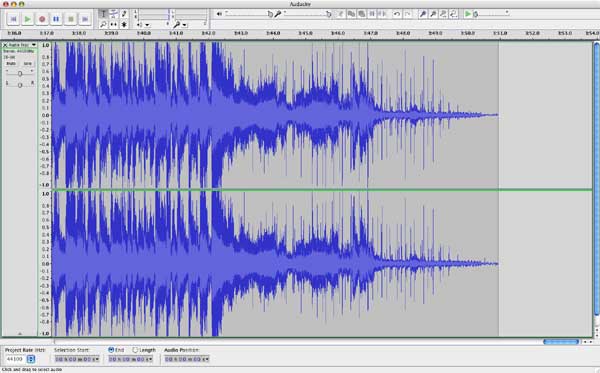Open the End time format arrow
This screenshot has height=373, width=600.
click(151, 359)
